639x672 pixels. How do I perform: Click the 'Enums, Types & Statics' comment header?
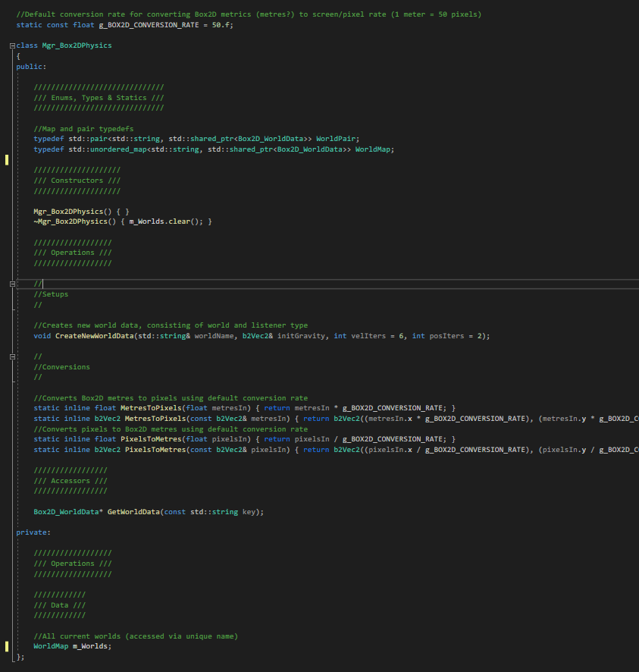pos(99,98)
